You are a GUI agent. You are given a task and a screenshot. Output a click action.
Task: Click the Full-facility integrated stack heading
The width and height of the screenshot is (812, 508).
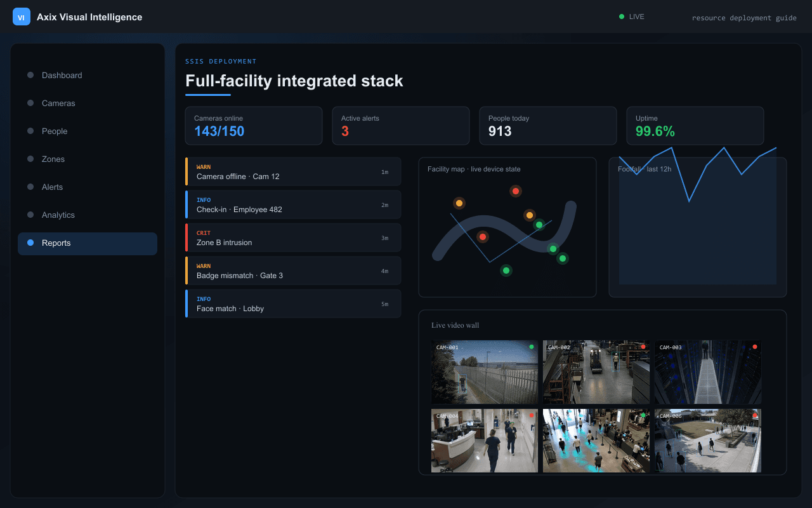click(x=294, y=81)
